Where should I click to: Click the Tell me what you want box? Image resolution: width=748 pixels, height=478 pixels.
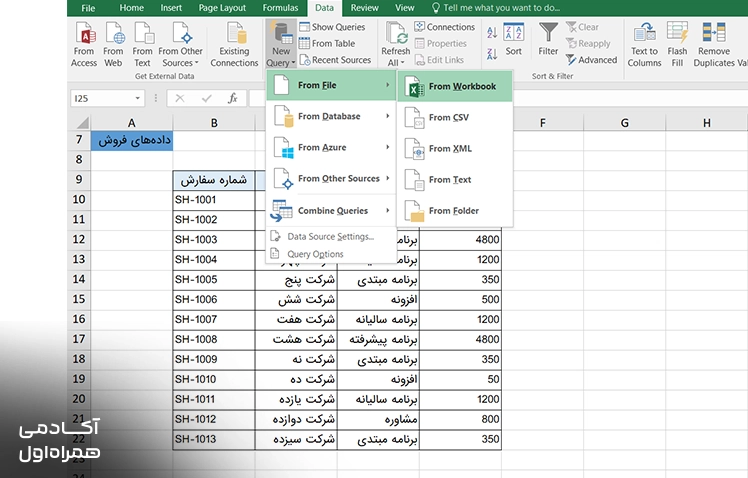pyautogui.click(x=496, y=8)
